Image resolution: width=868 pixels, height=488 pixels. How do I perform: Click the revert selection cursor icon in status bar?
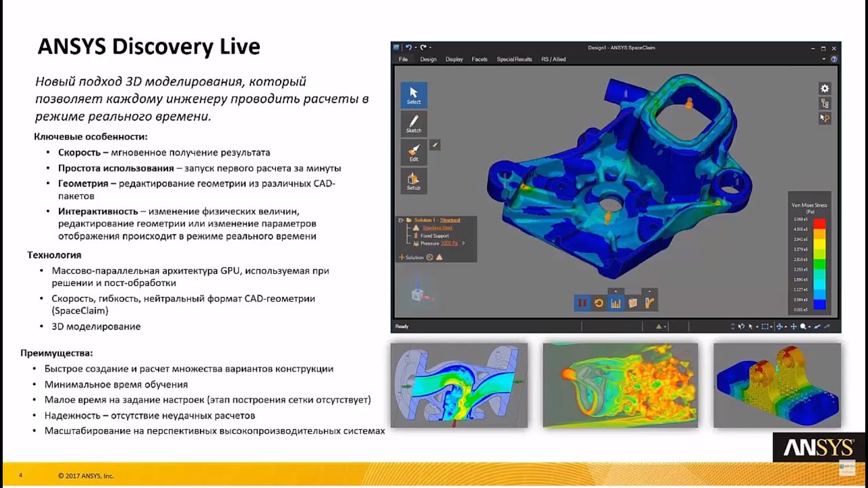click(x=741, y=327)
